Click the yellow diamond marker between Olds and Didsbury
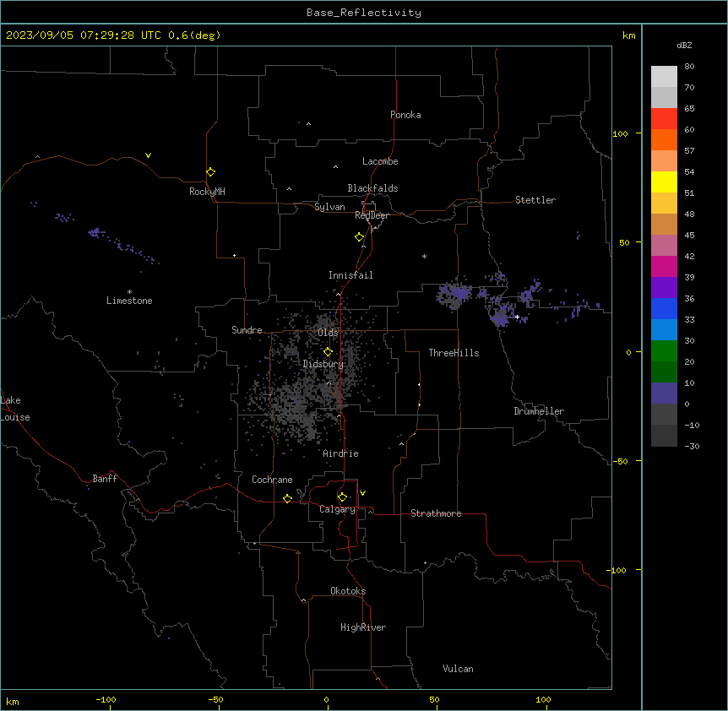 click(328, 352)
